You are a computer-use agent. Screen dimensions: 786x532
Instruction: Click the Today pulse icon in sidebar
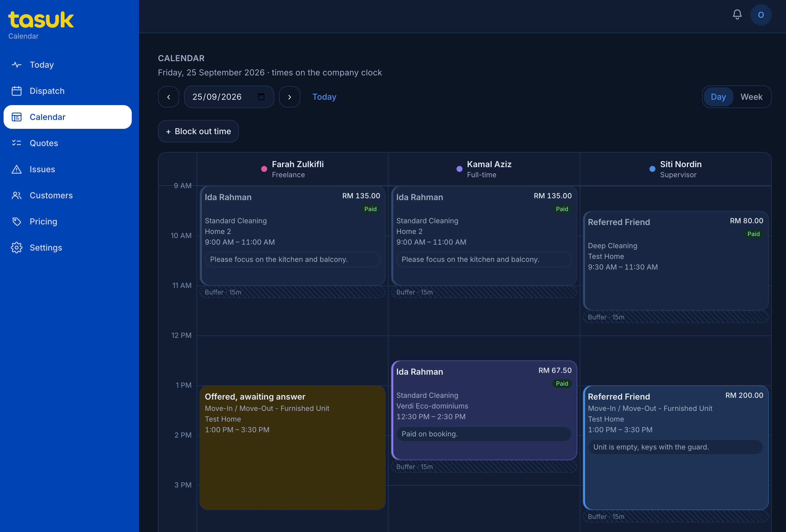(x=17, y=65)
